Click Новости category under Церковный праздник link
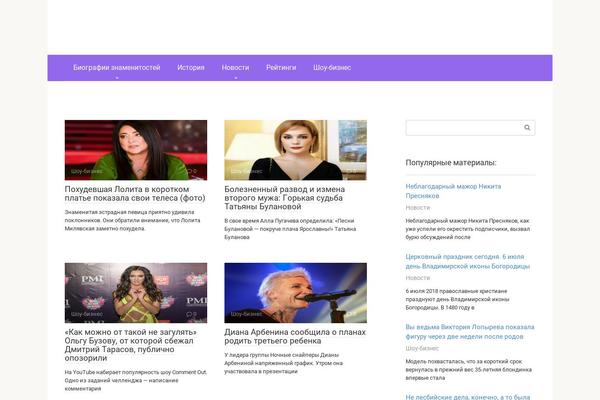The height and width of the screenshot is (400, 600). coord(417,278)
